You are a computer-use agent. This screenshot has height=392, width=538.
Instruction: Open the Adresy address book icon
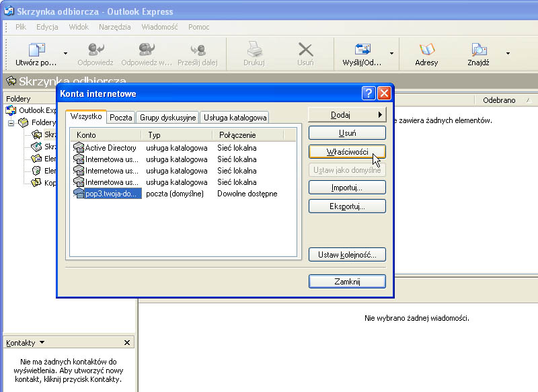[x=426, y=49]
